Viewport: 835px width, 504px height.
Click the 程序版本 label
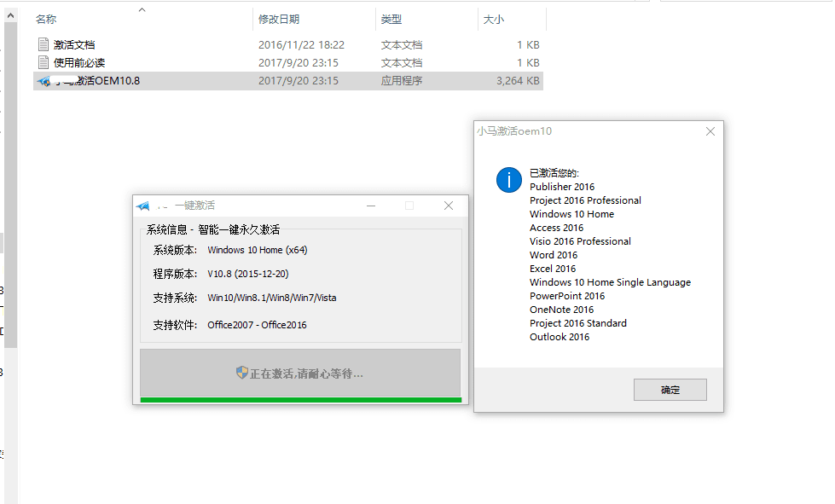click(175, 274)
